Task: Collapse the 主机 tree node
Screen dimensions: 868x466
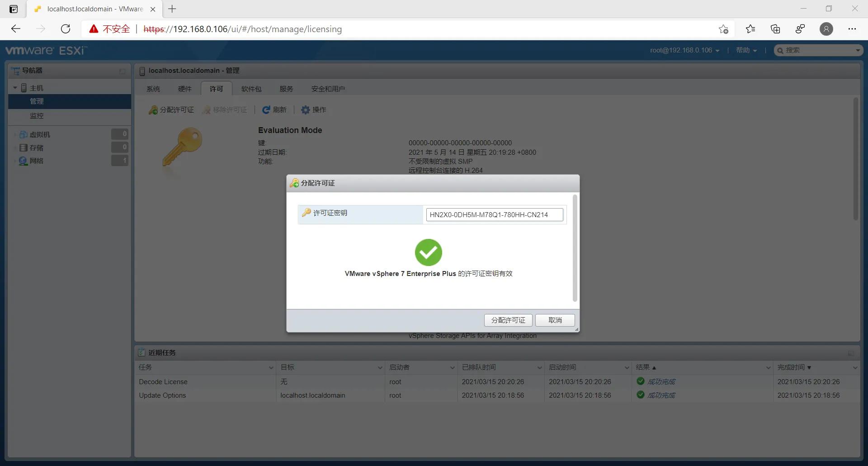Action: 15,88
